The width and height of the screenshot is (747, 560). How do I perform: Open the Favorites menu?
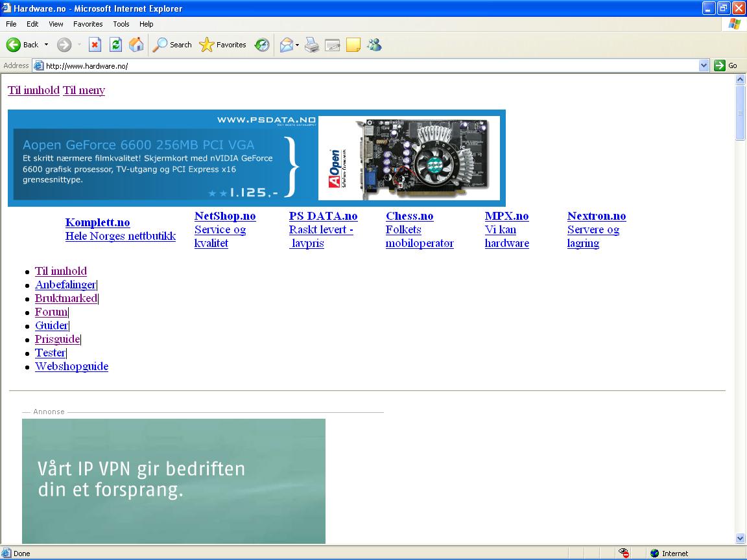click(88, 24)
